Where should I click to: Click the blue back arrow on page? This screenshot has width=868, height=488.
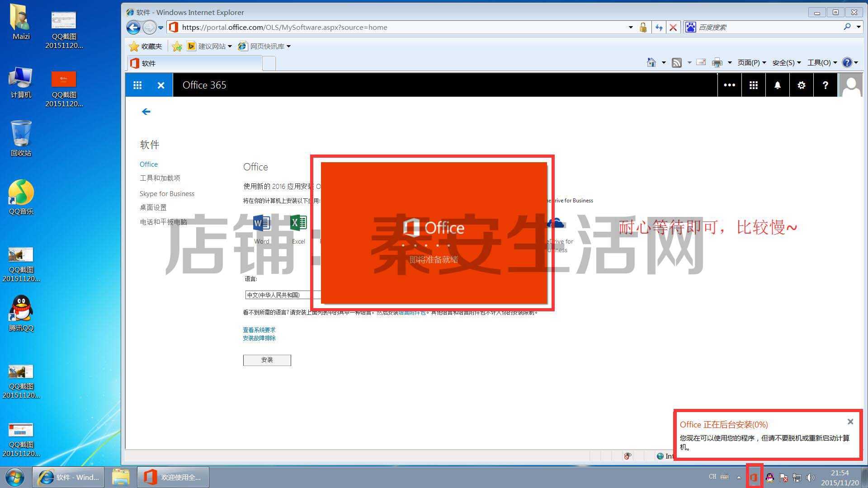point(146,112)
